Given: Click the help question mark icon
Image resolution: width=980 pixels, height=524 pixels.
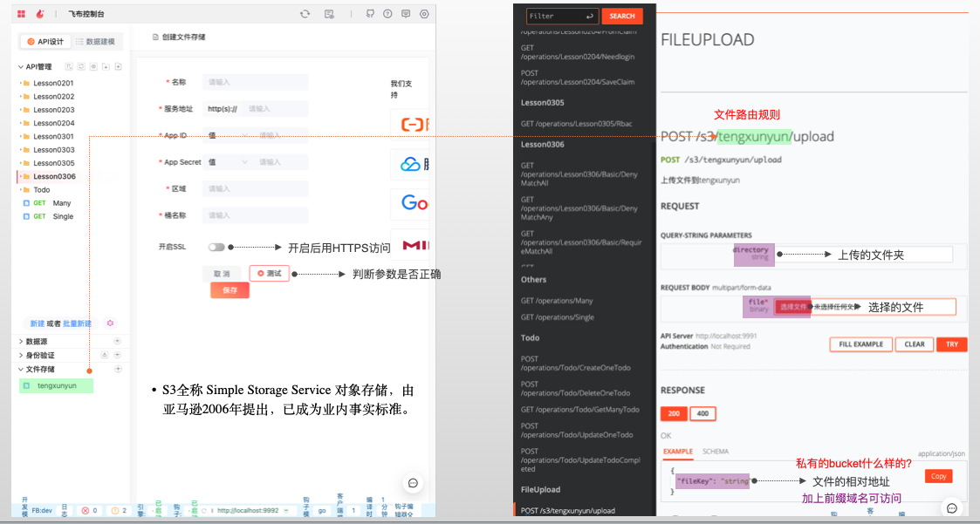Looking at the screenshot, I should pyautogui.click(x=387, y=14).
